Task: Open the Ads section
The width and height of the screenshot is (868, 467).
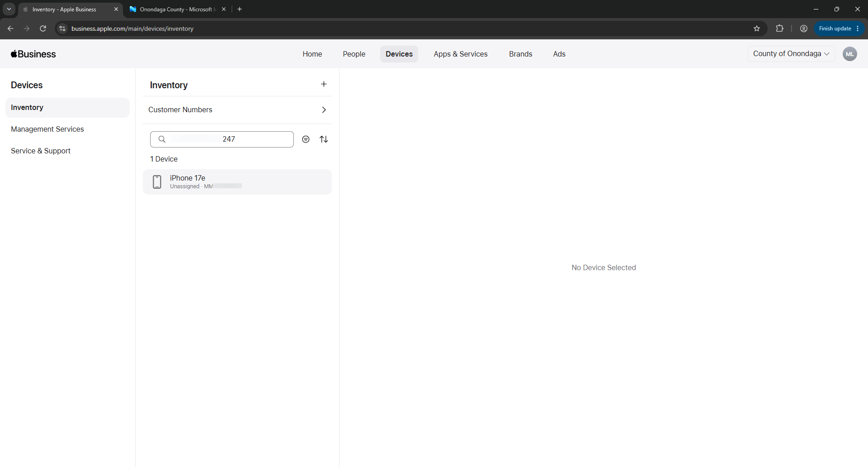Action: (559, 54)
